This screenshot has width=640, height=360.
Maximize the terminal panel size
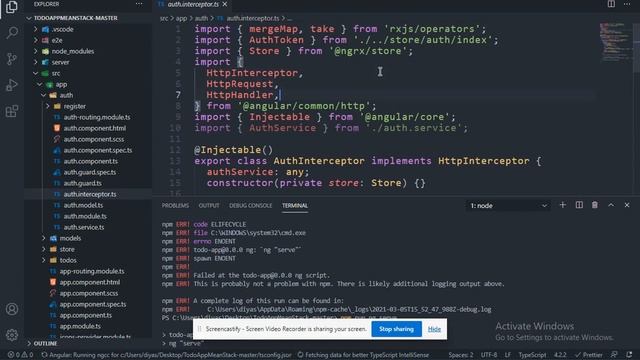pos(611,205)
